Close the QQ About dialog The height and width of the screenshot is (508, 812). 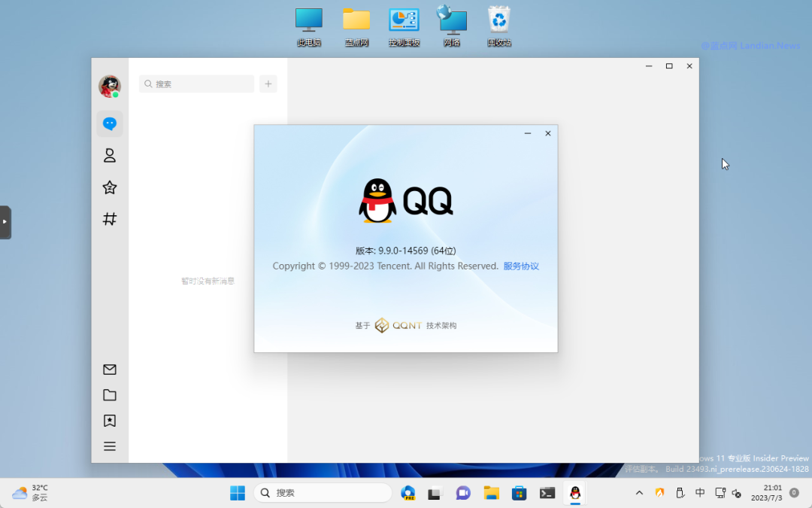548,133
